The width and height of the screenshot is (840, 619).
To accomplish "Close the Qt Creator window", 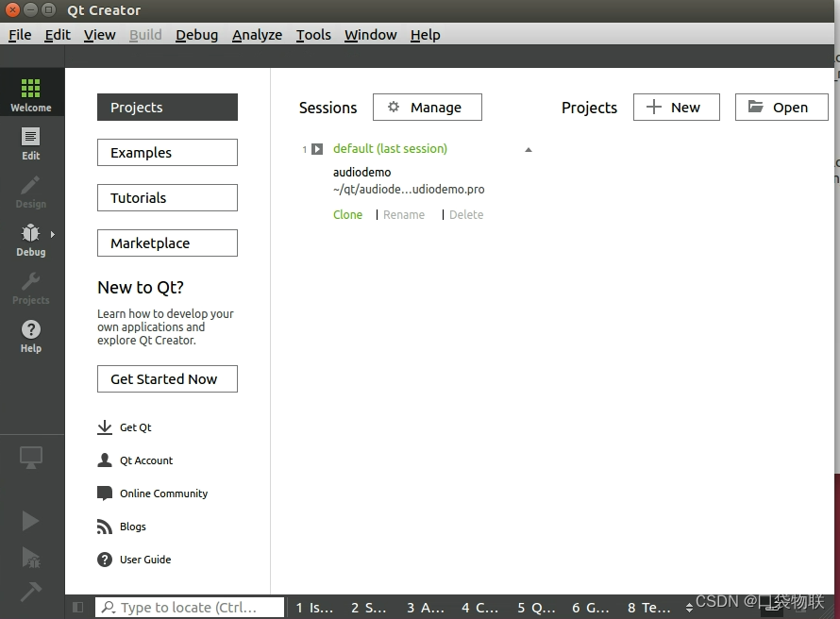I will pos(11,9).
